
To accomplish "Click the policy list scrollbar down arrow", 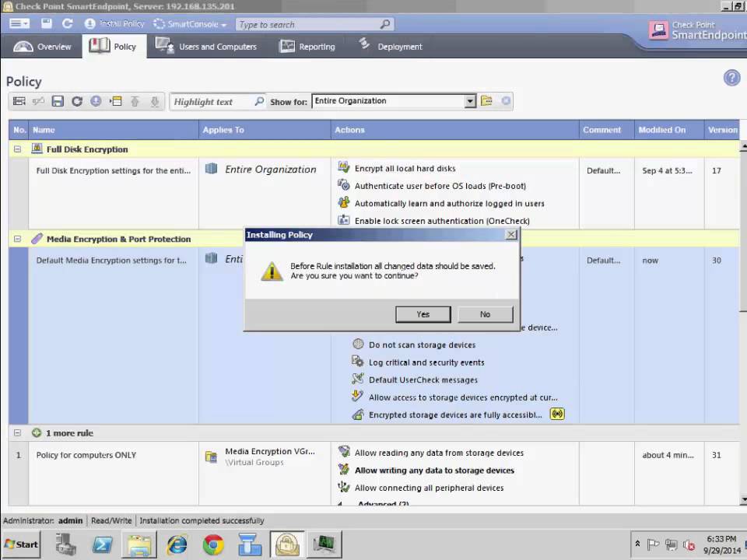I will pos(743,500).
